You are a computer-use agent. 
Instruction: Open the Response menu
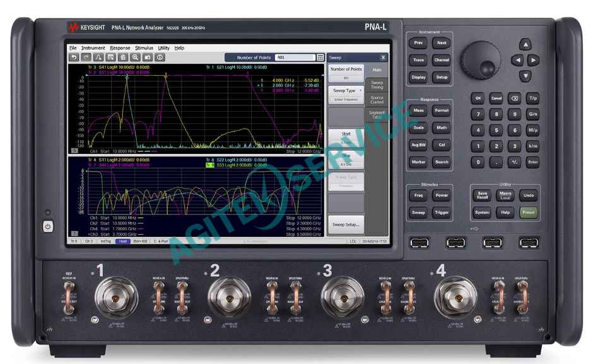click(x=120, y=48)
